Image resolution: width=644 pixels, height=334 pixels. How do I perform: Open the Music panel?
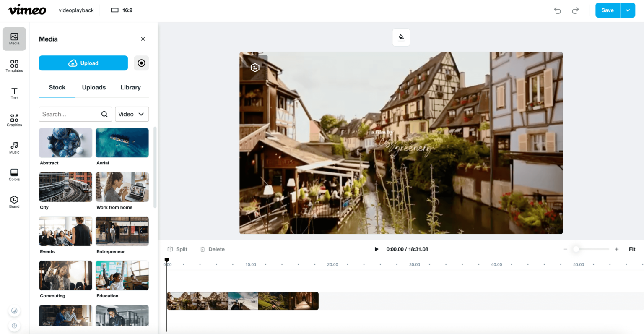(x=14, y=147)
